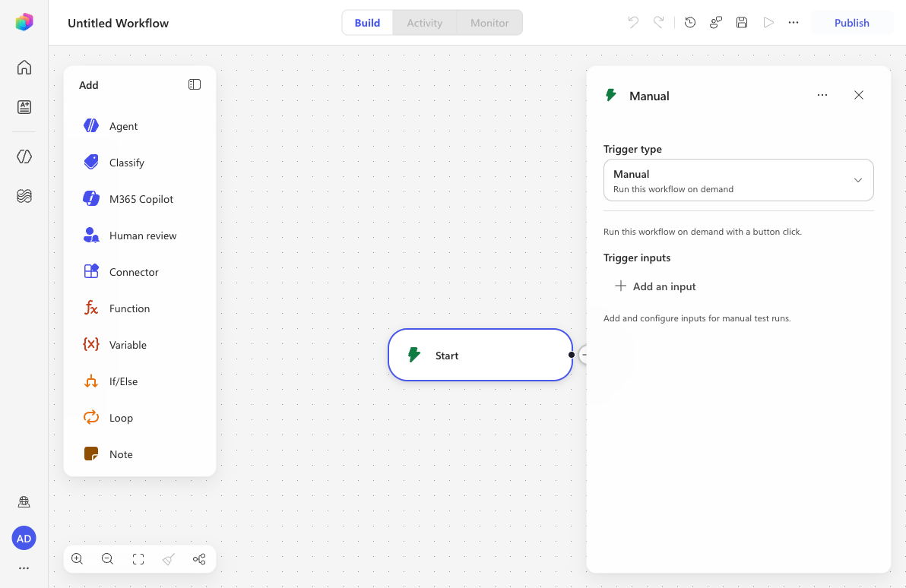Image resolution: width=906 pixels, height=588 pixels.
Task: Redo the last action
Action: (x=659, y=23)
